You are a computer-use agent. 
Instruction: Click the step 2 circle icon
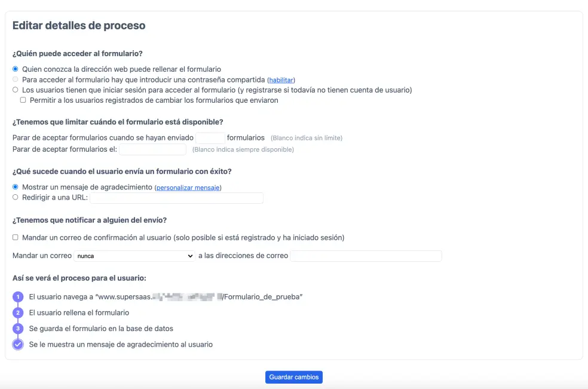pos(17,313)
